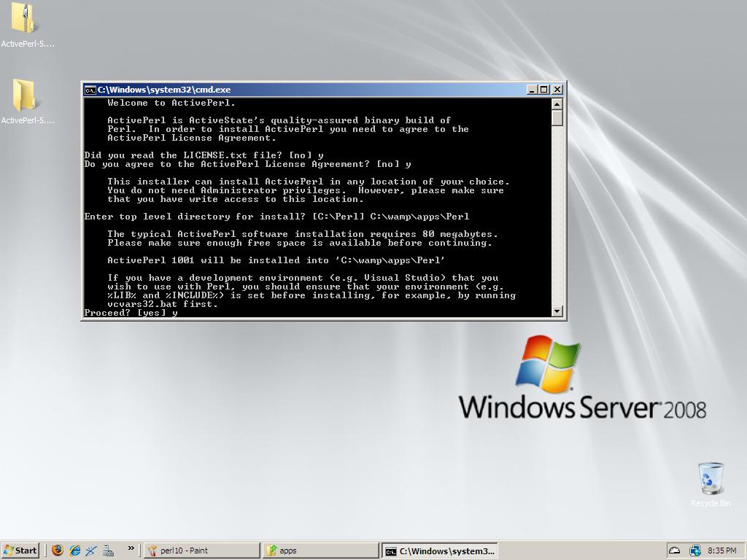The image size is (747, 560).
Task: Click the network icon in system tray
Action: (694, 551)
